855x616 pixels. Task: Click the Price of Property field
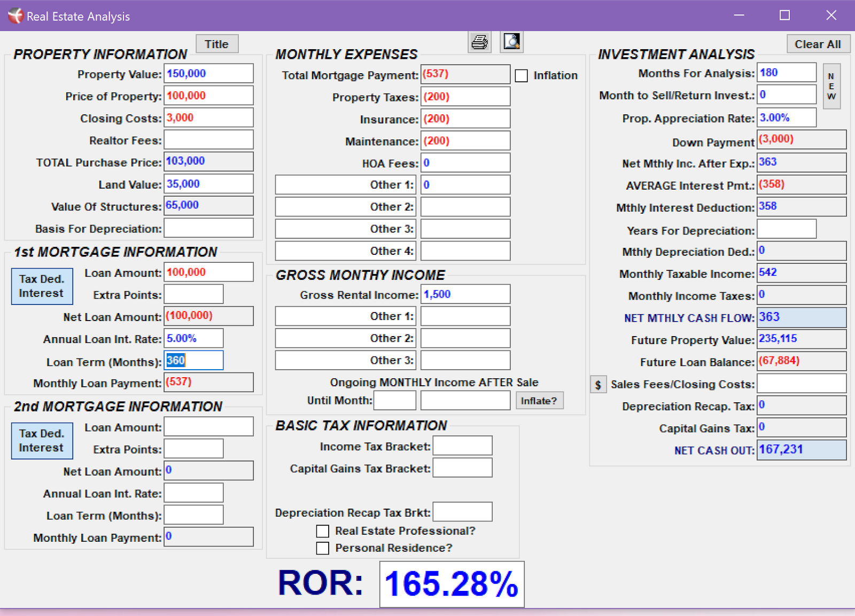209,96
